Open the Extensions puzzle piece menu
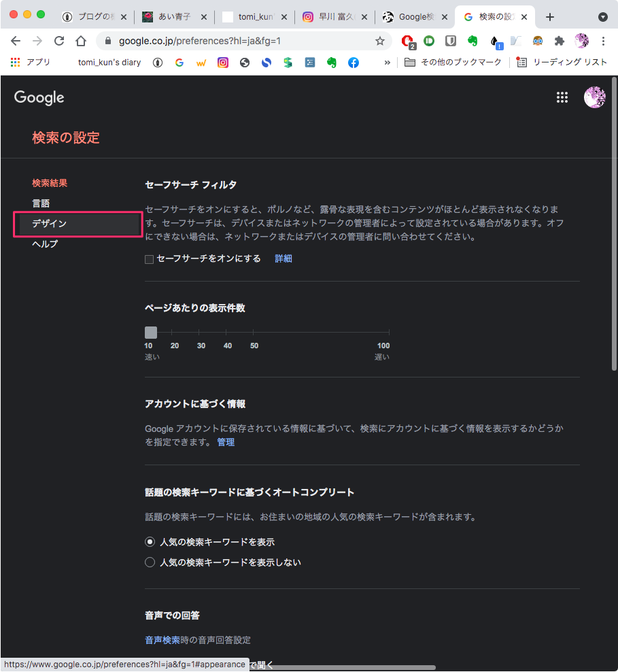This screenshot has width=618, height=672. [x=560, y=41]
